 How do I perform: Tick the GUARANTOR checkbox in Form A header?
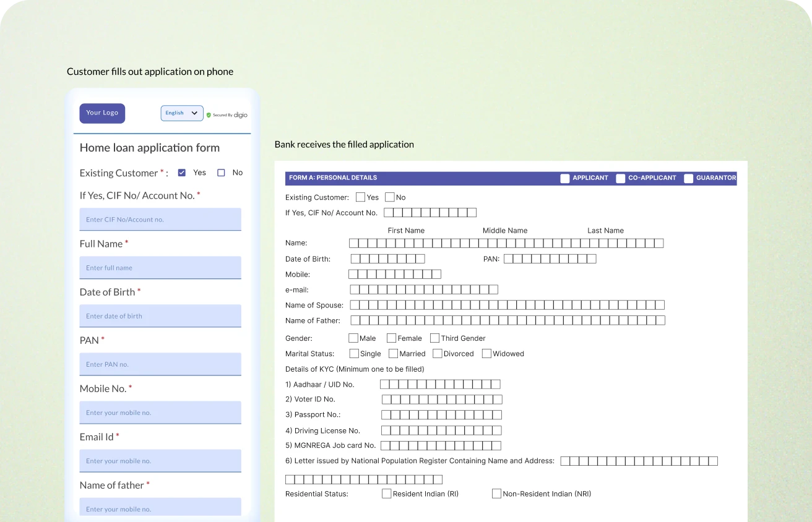[688, 178]
